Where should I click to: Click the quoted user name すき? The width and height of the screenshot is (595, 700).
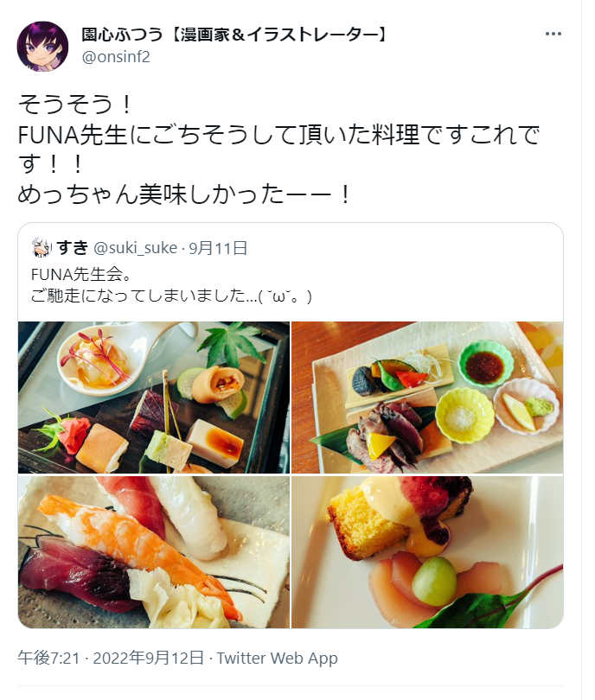tap(73, 247)
